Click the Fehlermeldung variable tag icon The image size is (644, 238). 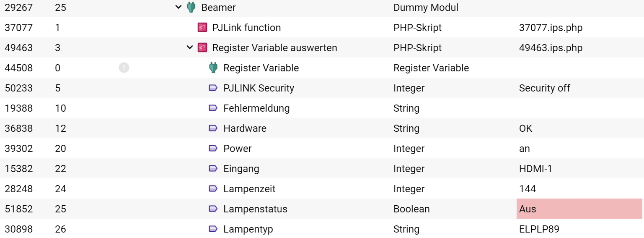tap(213, 108)
